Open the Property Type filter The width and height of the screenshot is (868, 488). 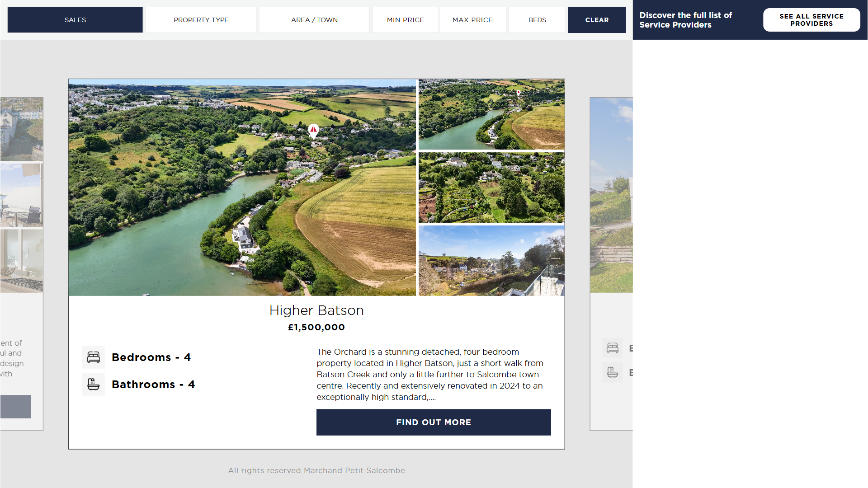201,20
